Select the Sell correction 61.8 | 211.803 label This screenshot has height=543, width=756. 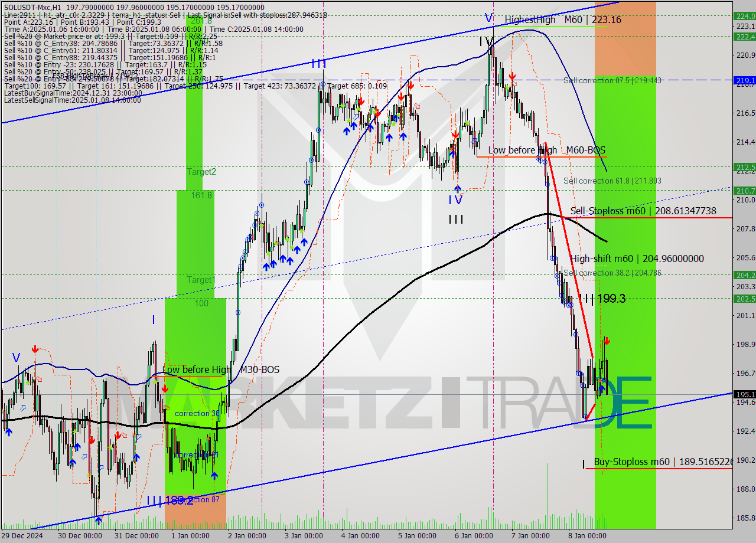pyautogui.click(x=612, y=181)
